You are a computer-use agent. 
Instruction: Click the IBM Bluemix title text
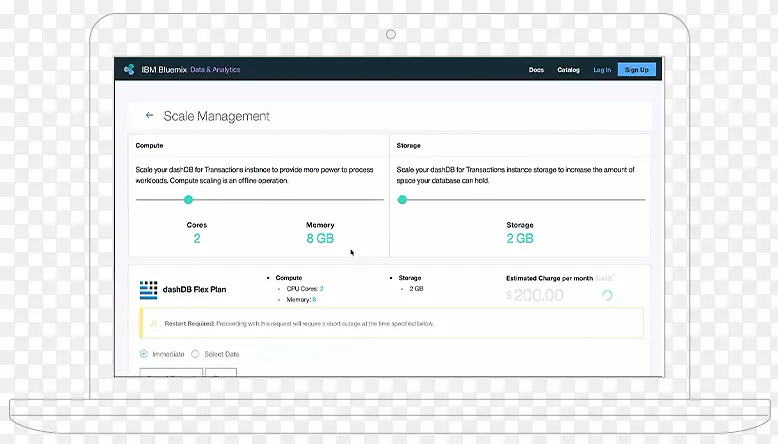click(x=164, y=69)
